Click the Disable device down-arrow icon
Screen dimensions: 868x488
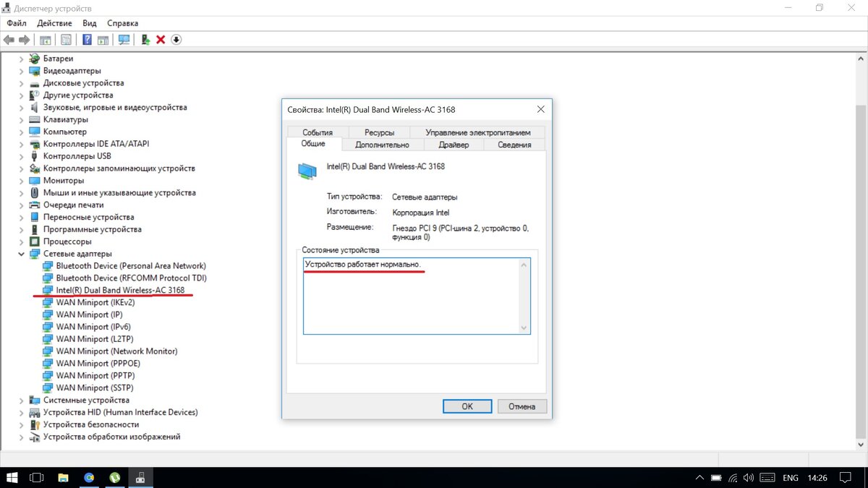point(176,40)
